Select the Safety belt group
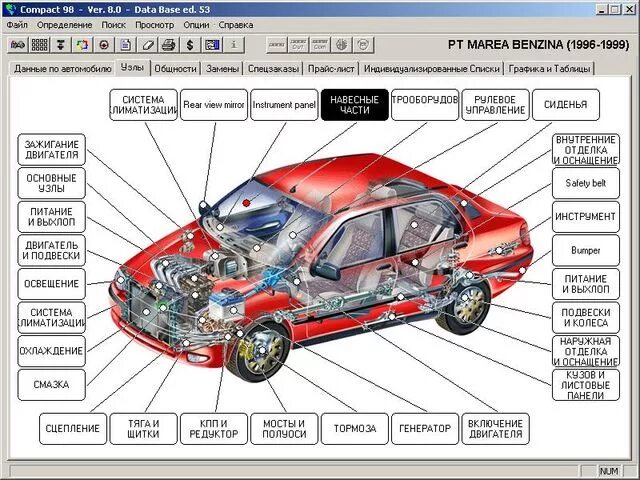Screen dimensions: 640x480 click(x=586, y=183)
